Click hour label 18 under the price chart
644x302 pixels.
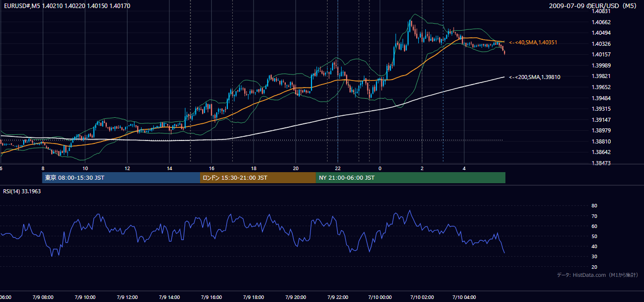click(x=254, y=169)
